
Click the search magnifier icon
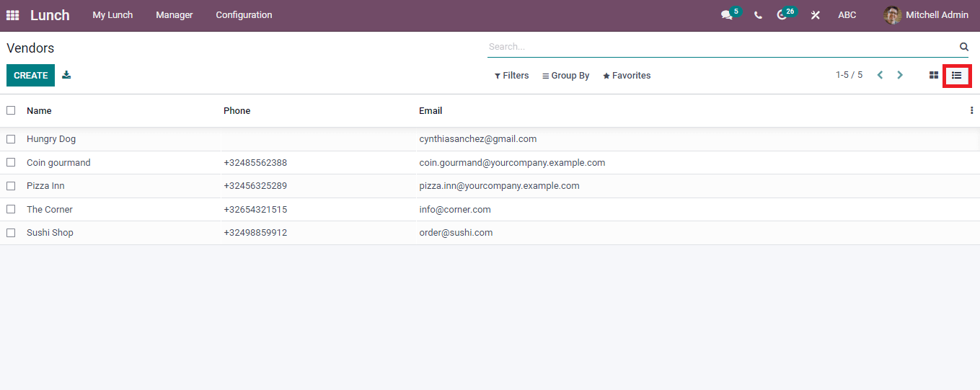[964, 47]
